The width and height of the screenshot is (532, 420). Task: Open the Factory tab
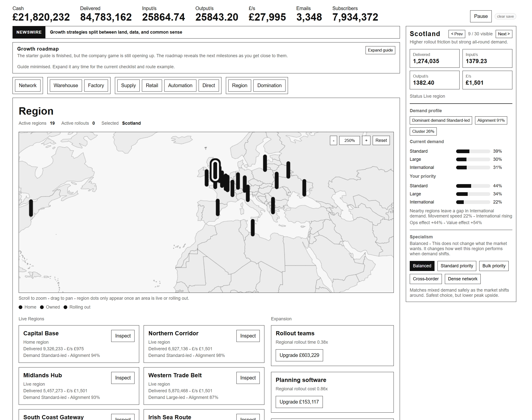[96, 85]
